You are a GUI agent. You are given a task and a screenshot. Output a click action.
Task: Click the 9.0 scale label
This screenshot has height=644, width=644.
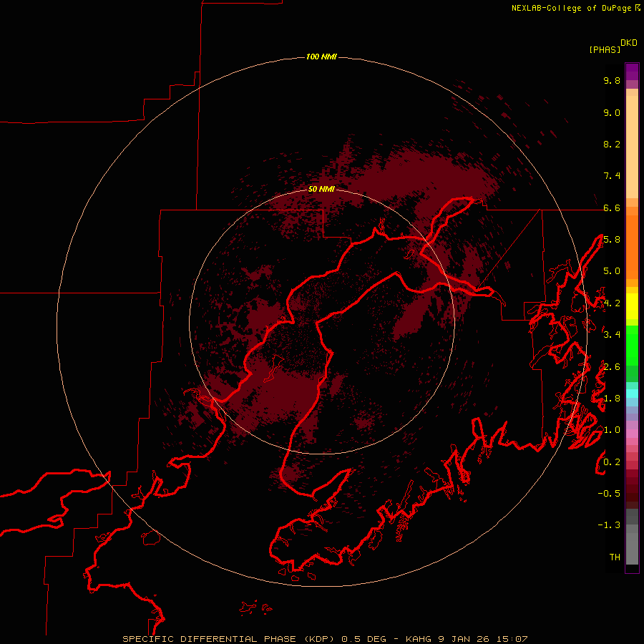[612, 112]
